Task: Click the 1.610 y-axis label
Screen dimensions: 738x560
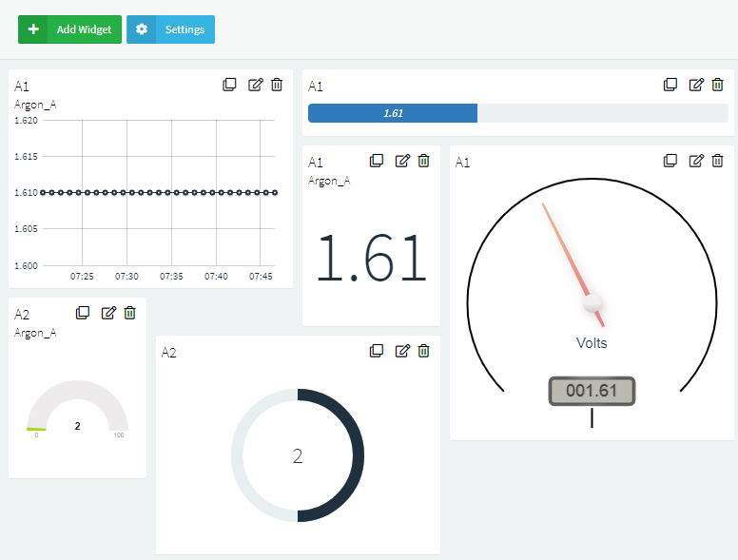Action: pyautogui.click(x=26, y=193)
